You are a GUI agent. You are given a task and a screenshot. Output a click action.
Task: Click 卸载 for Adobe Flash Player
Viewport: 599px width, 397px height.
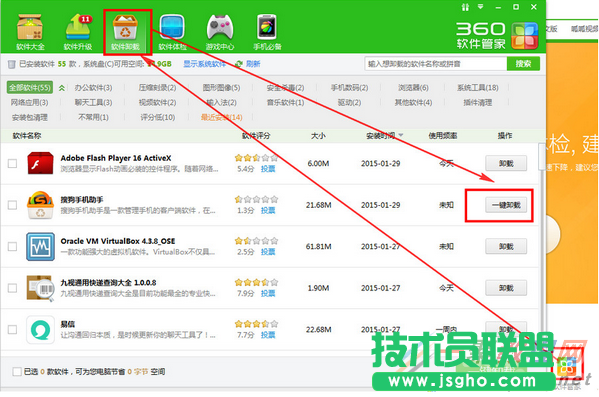pos(506,164)
